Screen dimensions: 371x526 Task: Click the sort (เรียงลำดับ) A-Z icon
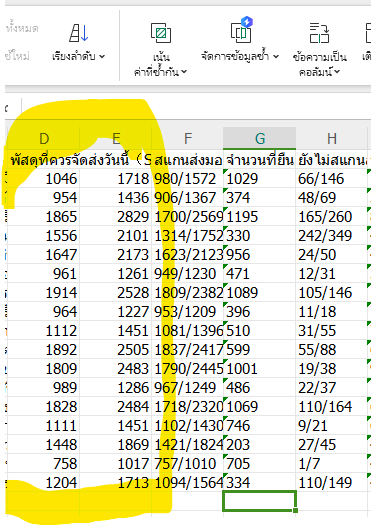[79, 33]
